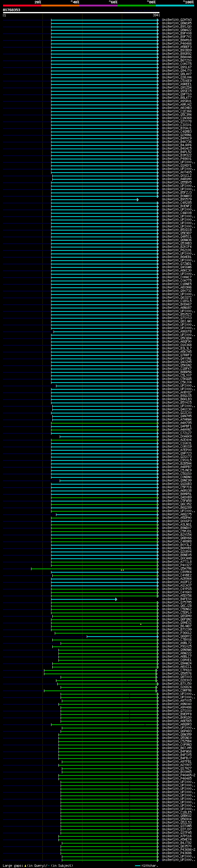Select the UniRef100_Q52L53 hit
Screen dimensions: 197x868
(177, 822)
